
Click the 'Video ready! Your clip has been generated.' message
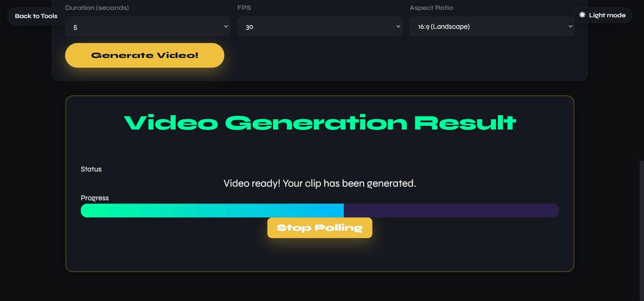[x=320, y=183]
